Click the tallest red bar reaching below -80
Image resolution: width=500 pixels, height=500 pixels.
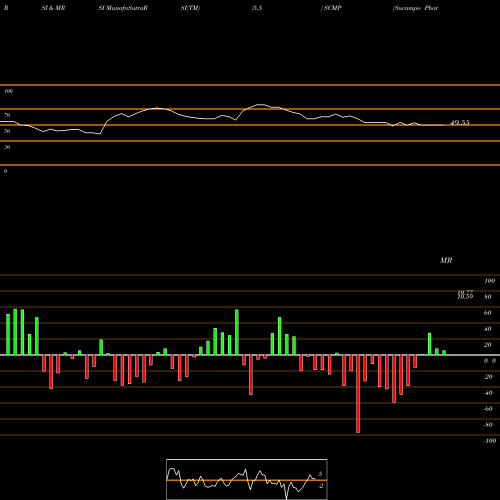coord(358,394)
